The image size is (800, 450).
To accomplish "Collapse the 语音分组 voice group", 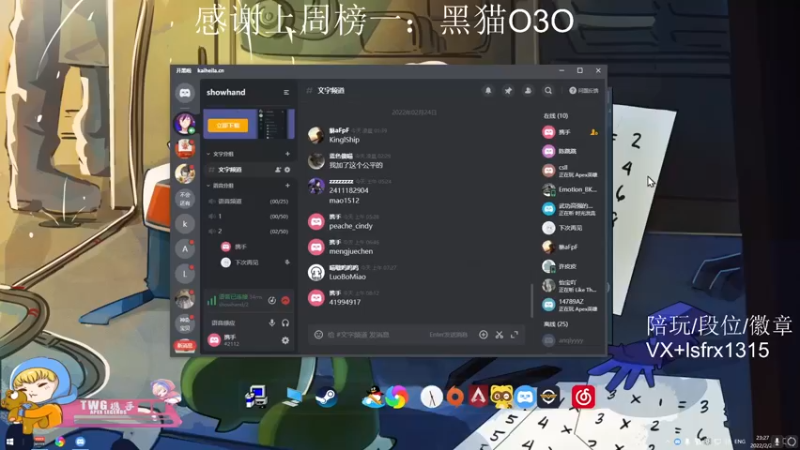I will pos(220,185).
